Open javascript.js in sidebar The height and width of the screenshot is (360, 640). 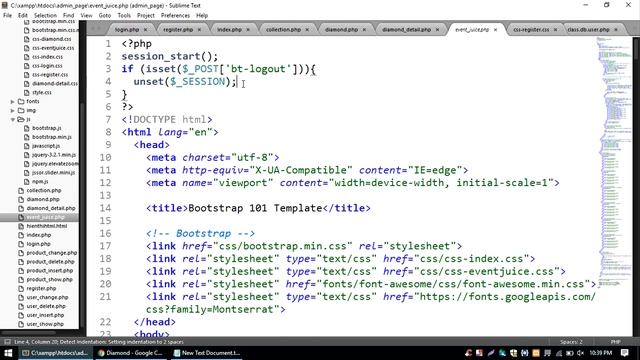pyautogui.click(x=46, y=146)
